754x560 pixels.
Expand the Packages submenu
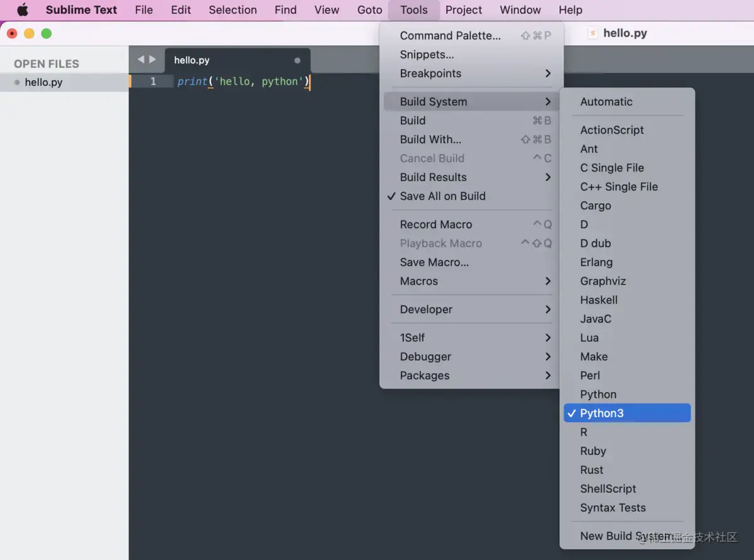coord(469,375)
